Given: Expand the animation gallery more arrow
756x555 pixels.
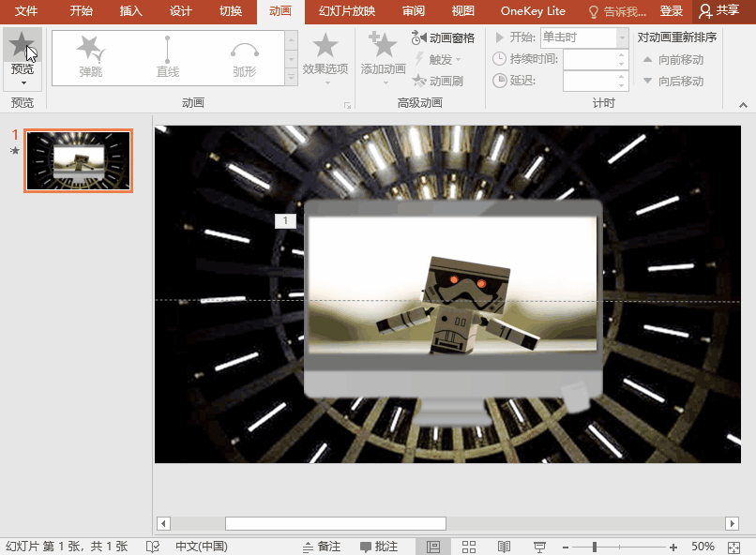Looking at the screenshot, I should tap(291, 75).
